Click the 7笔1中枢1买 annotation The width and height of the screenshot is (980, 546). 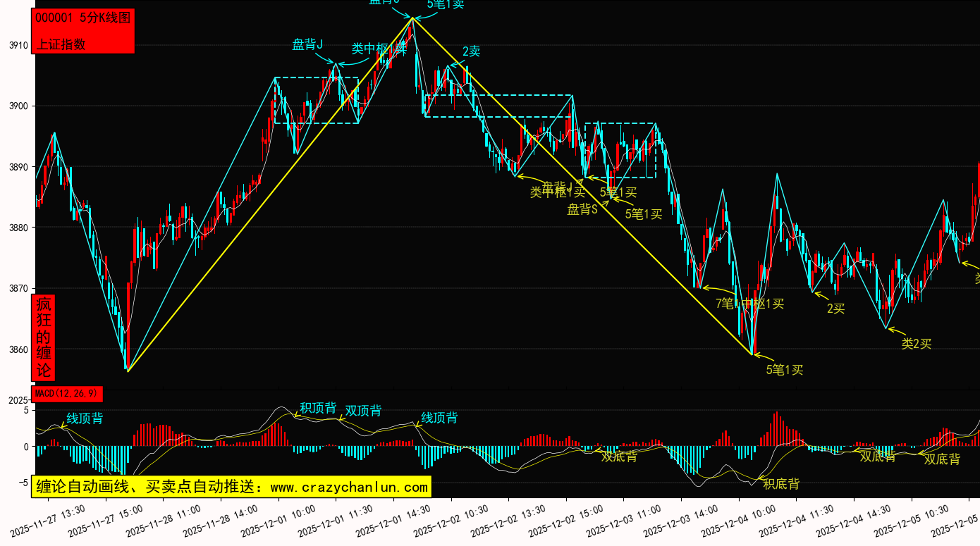click(x=749, y=304)
